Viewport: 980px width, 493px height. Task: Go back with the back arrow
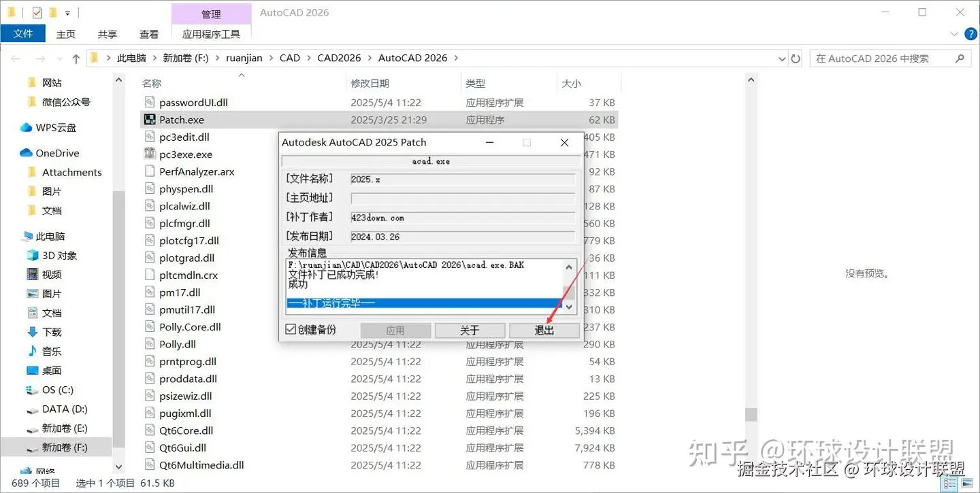16,58
